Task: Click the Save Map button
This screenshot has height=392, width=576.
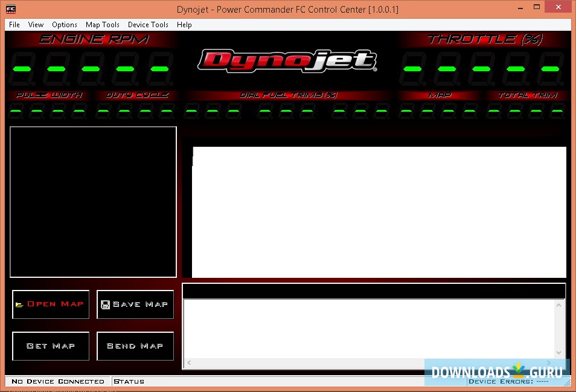Action: click(135, 304)
